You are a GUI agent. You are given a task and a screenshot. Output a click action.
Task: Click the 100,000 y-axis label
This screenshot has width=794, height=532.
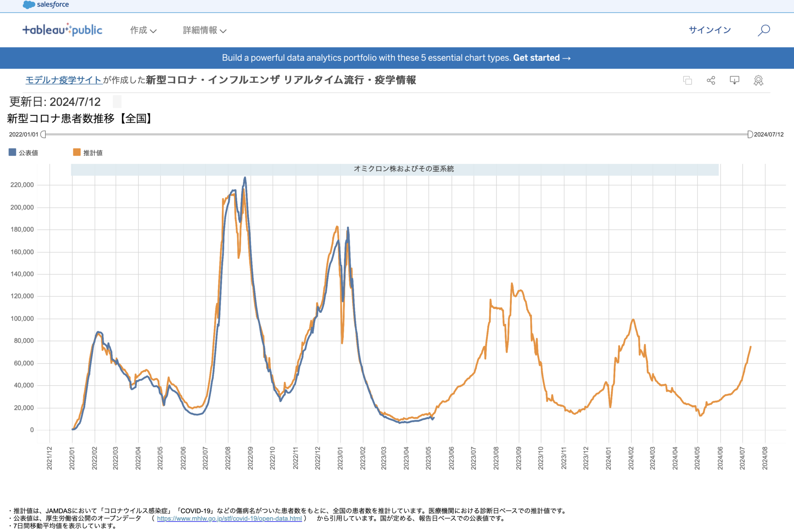[x=22, y=319]
